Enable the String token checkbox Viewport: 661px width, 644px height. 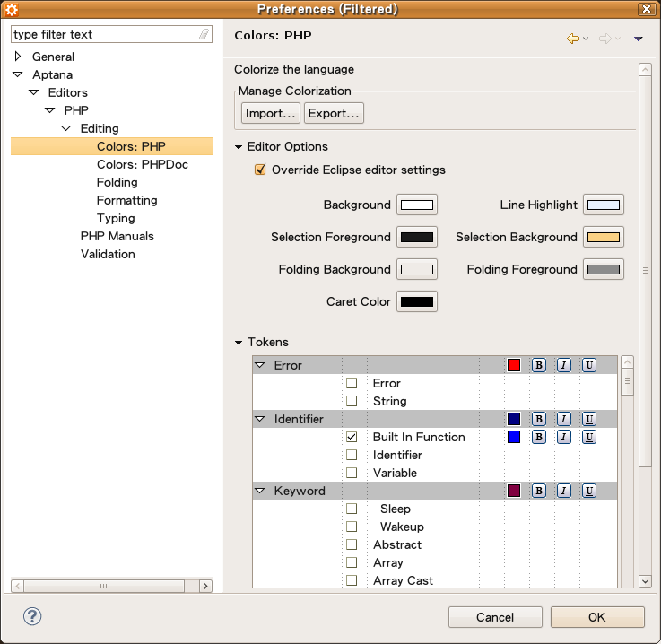pos(352,401)
